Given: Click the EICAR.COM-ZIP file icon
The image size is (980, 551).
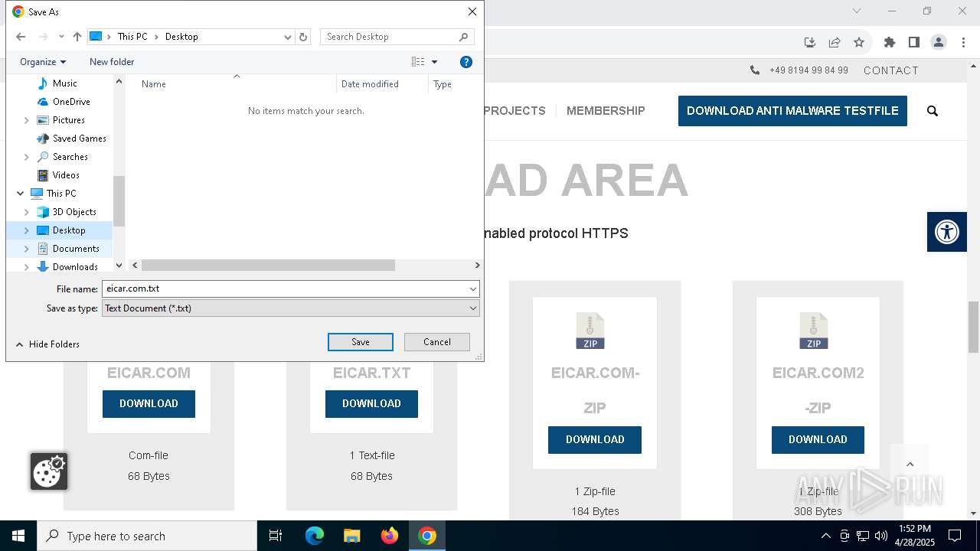Looking at the screenshot, I should tap(590, 331).
